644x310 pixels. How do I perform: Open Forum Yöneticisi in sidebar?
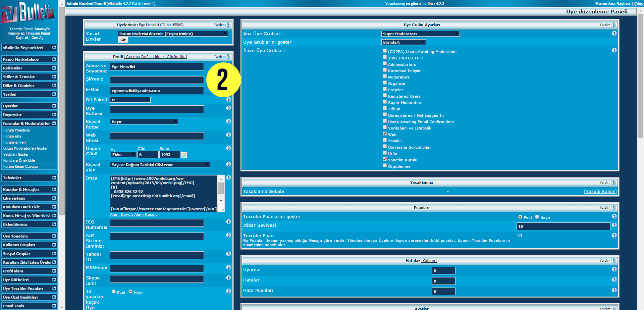(17, 130)
